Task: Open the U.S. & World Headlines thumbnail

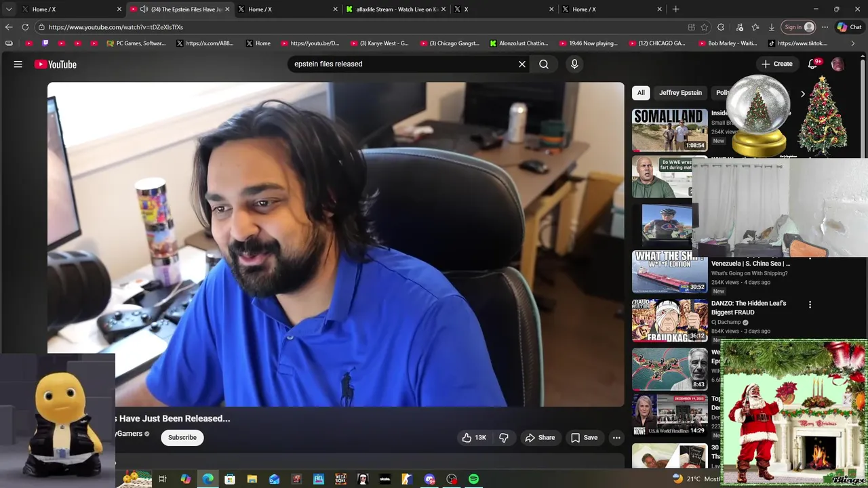Action: pos(669,415)
